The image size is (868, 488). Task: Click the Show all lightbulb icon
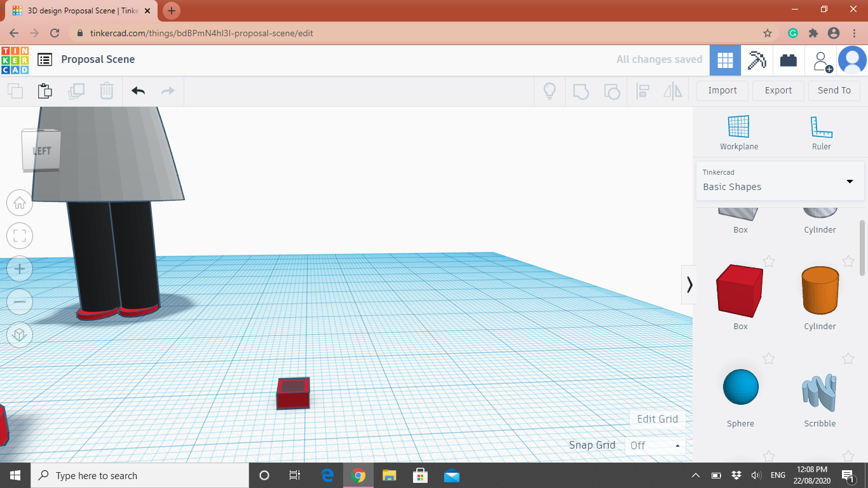[550, 91]
